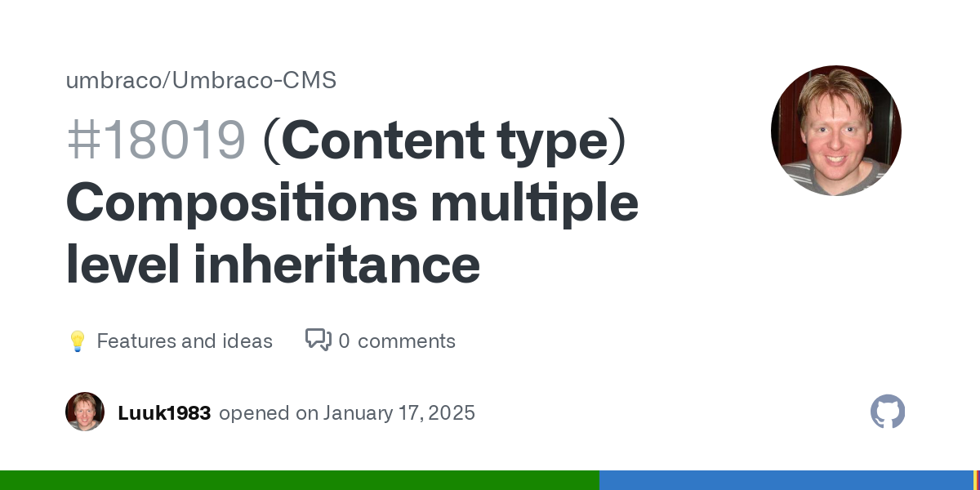Click the "opened on January 17, 2025" date

click(347, 413)
